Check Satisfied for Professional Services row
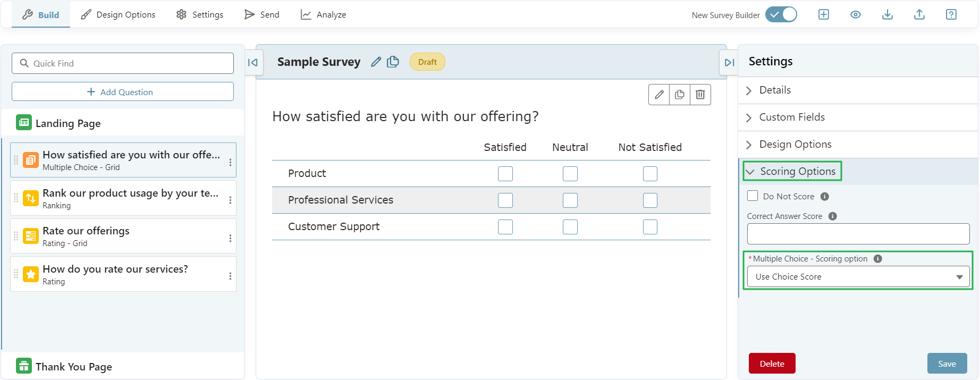 [x=505, y=200]
